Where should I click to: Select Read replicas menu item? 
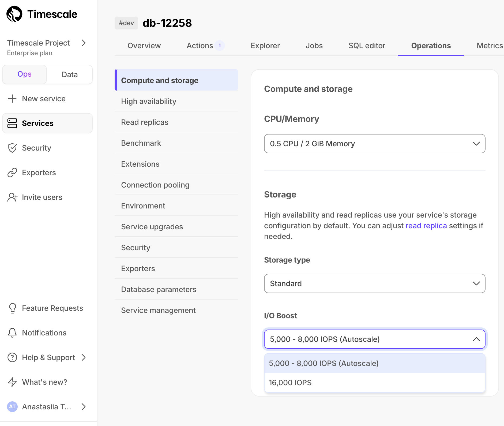pyautogui.click(x=176, y=122)
